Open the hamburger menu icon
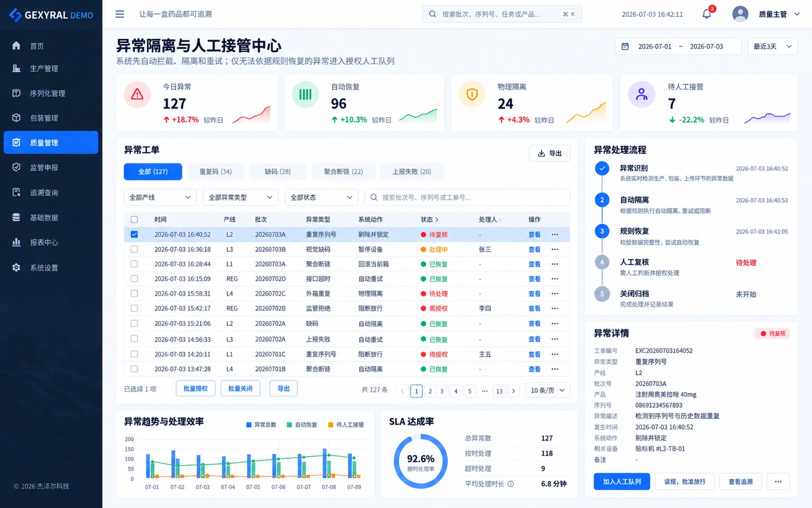Viewport: 812px width, 508px height. coord(120,14)
